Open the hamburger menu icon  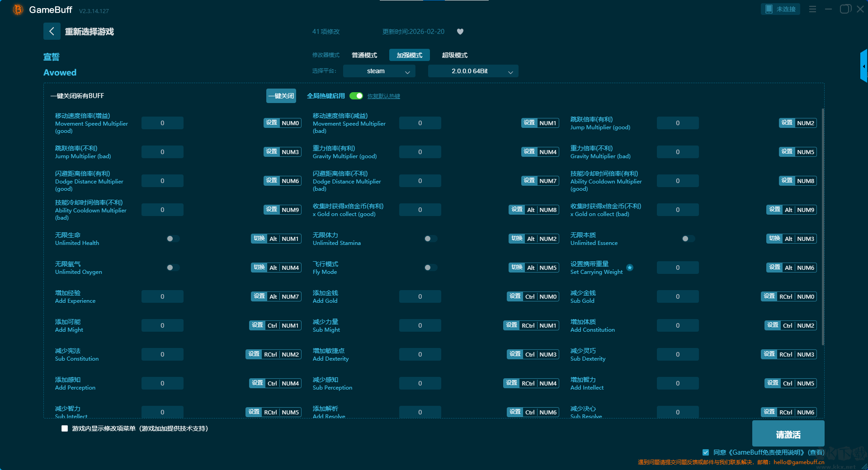click(x=812, y=9)
